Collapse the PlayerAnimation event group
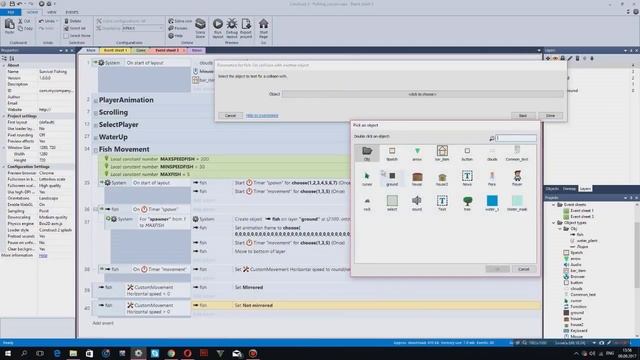 pos(96,100)
